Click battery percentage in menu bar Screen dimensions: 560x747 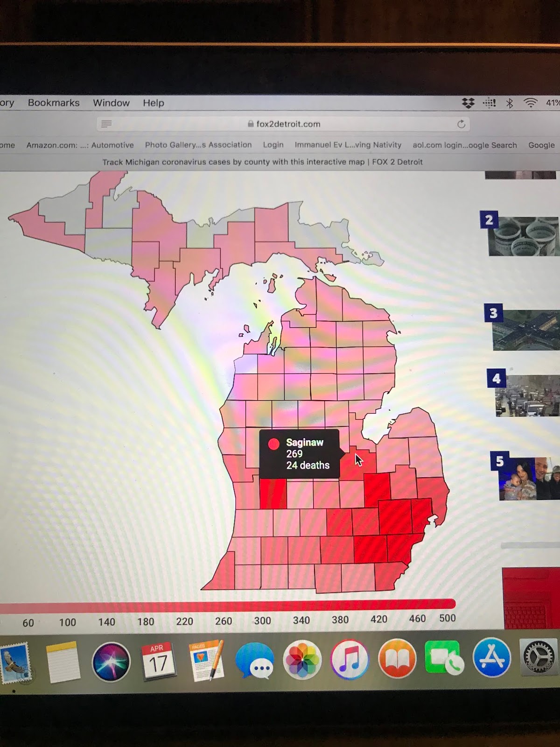coord(553,103)
